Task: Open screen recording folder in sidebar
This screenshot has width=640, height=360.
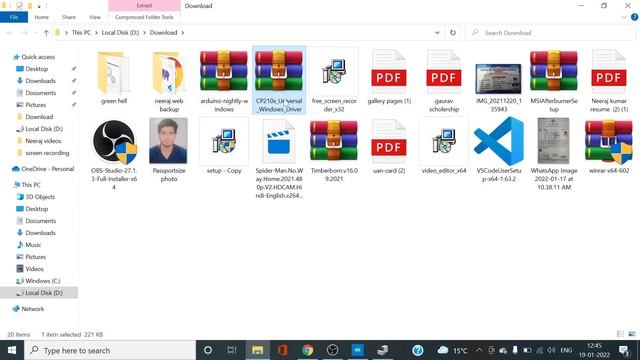Action: point(47,153)
